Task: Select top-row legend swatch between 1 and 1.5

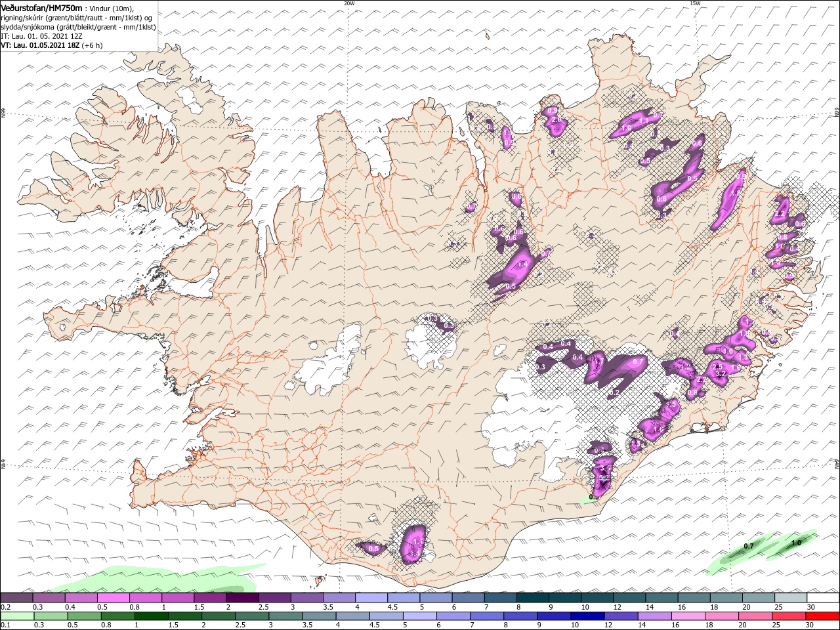Action: pos(177,598)
